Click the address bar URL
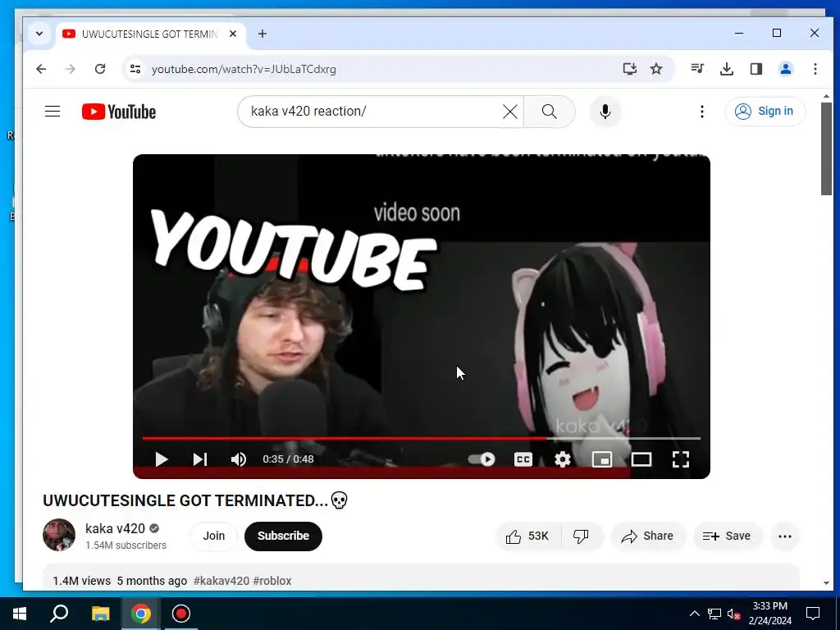 tap(244, 69)
